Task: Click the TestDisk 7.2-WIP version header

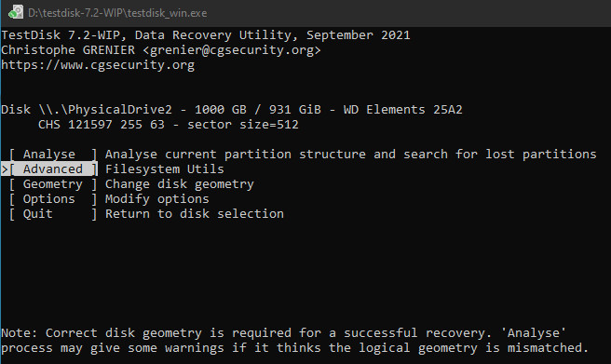Action: pos(206,35)
